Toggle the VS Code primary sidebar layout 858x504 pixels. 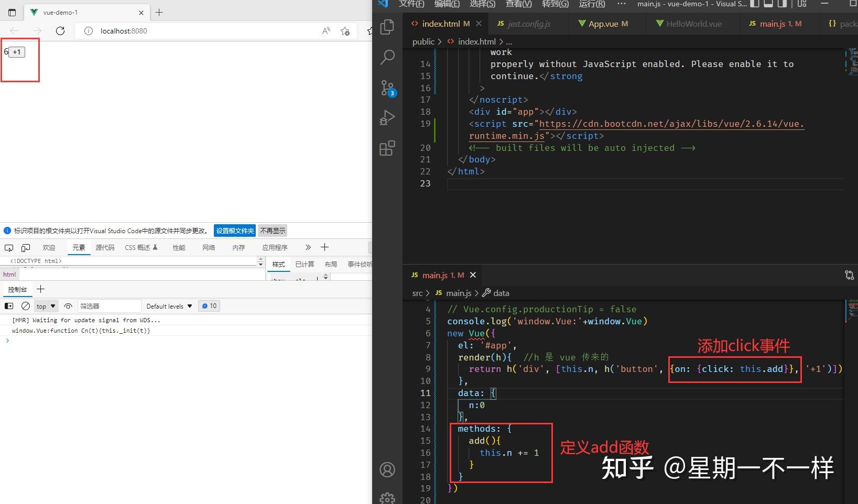coord(755,4)
